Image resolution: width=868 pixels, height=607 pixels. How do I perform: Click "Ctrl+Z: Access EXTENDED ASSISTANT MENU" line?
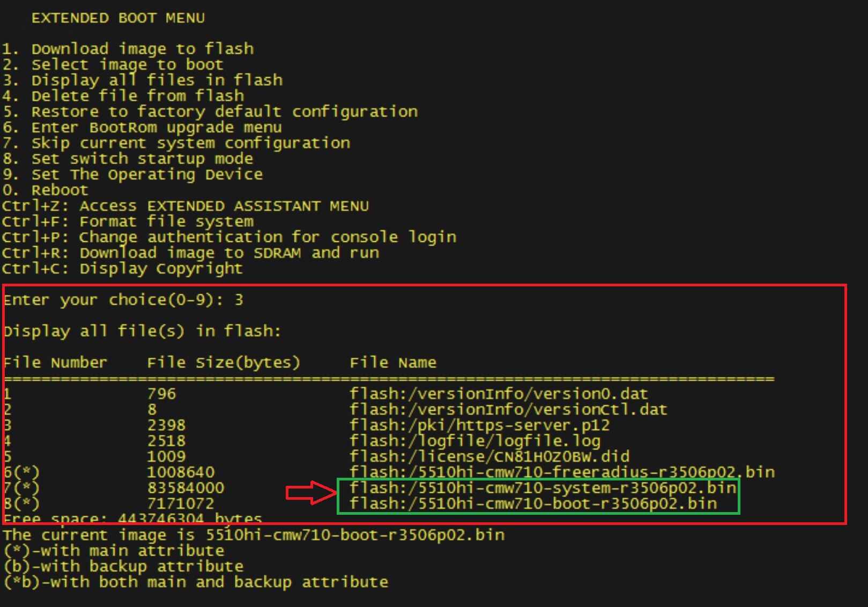click(x=186, y=206)
